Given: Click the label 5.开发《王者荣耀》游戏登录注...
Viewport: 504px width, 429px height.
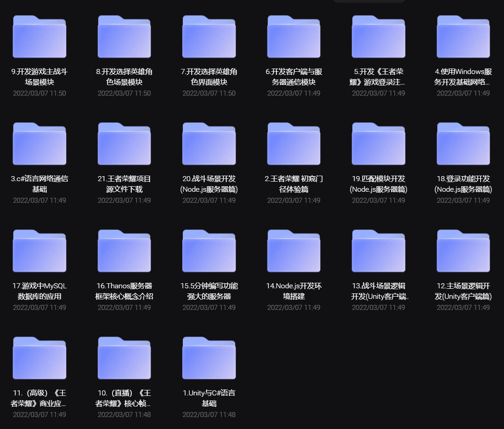Looking at the screenshot, I should click(377, 77).
